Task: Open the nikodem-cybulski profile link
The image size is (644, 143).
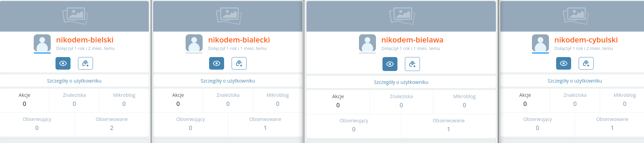Action: pos(586,40)
